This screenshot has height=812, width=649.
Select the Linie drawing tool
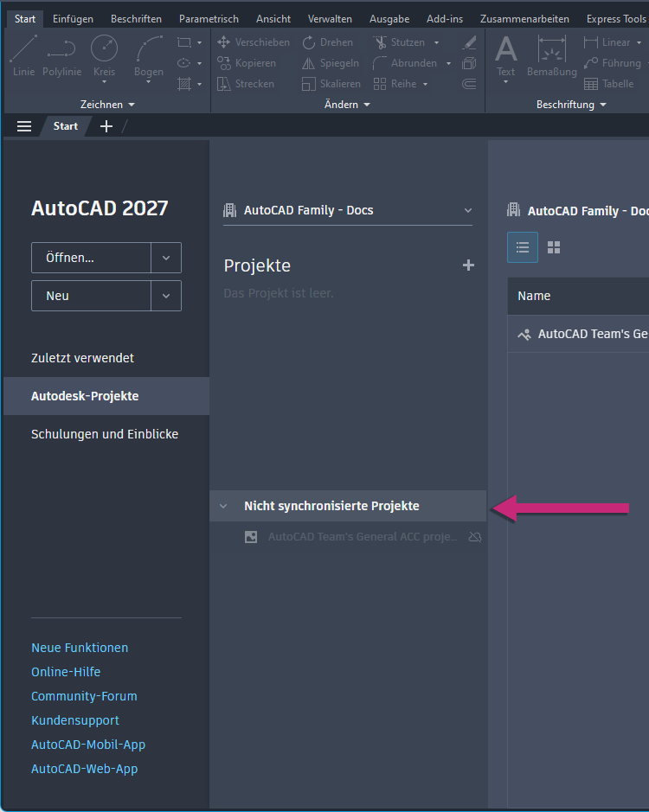(24, 56)
